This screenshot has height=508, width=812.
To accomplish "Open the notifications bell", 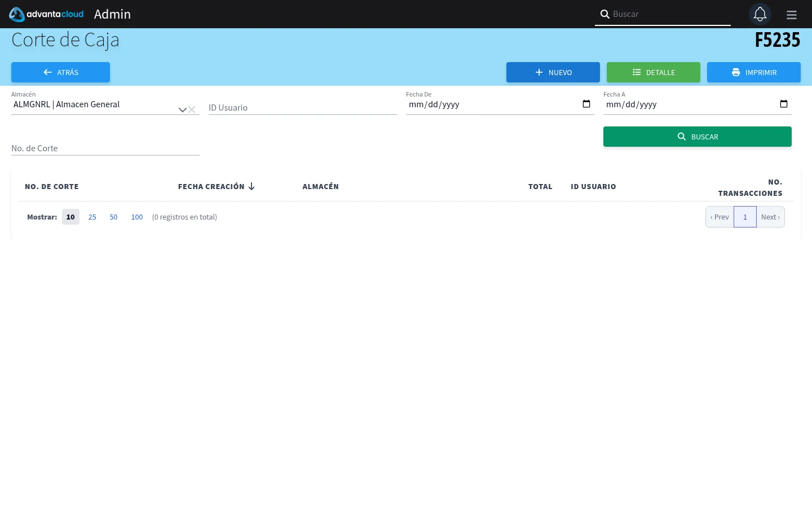I will 760,14.
